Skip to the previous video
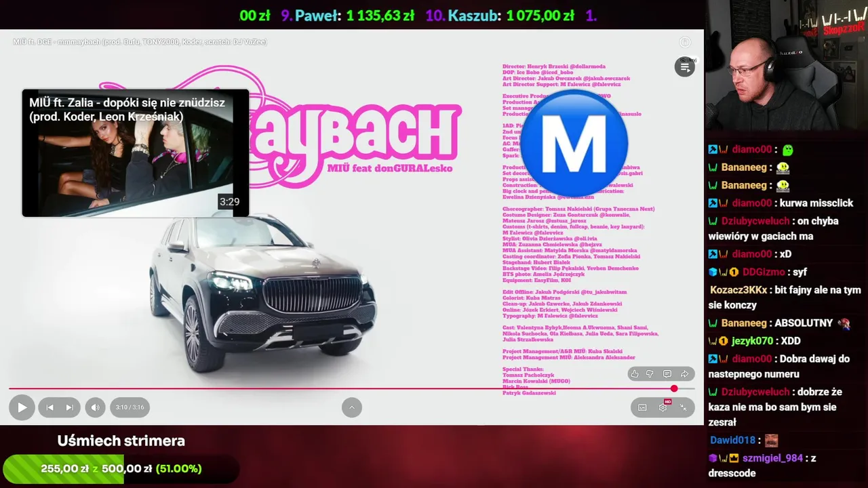This screenshot has height=488, width=868. [x=50, y=407]
